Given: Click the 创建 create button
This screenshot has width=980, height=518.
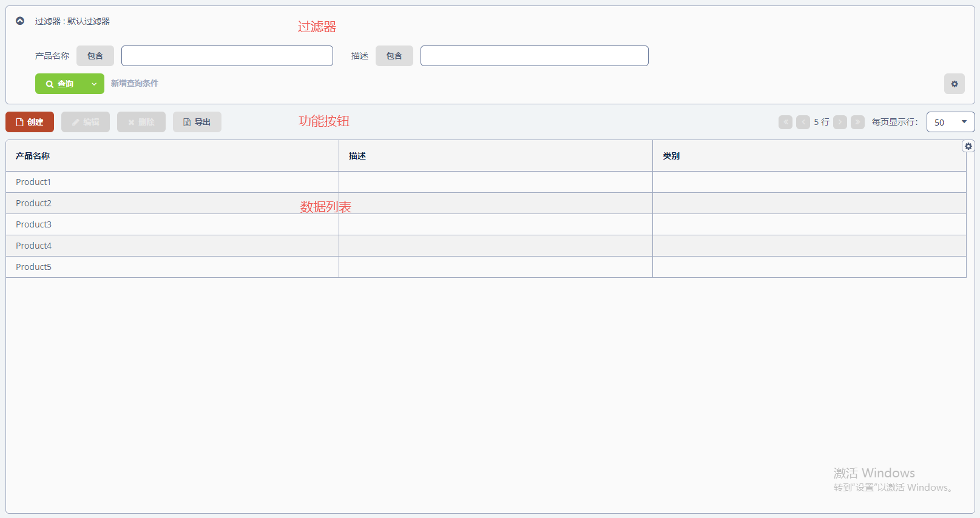Looking at the screenshot, I should [30, 122].
